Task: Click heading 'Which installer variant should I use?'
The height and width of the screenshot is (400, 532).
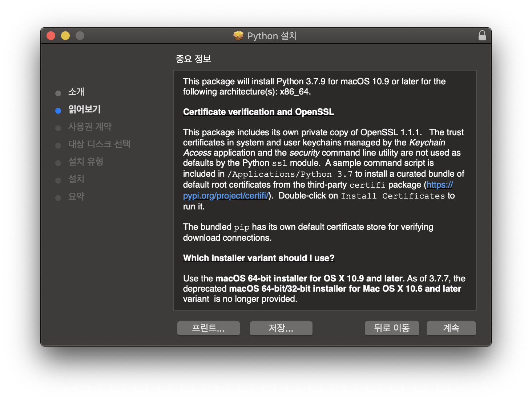Action: [x=259, y=258]
